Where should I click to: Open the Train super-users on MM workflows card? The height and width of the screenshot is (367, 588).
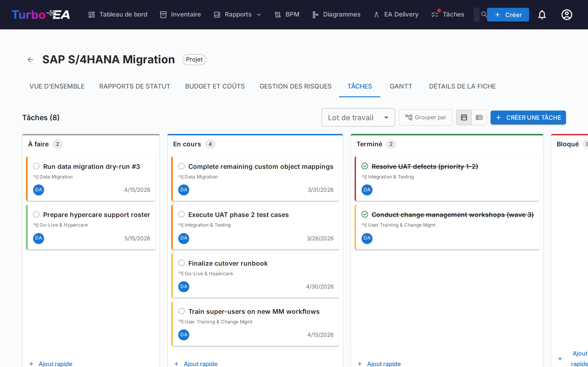(x=254, y=311)
